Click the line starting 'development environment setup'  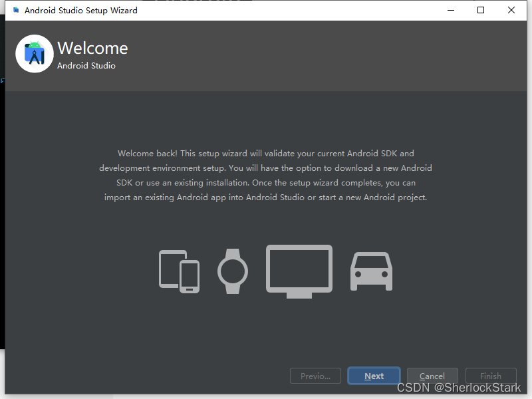265,168
